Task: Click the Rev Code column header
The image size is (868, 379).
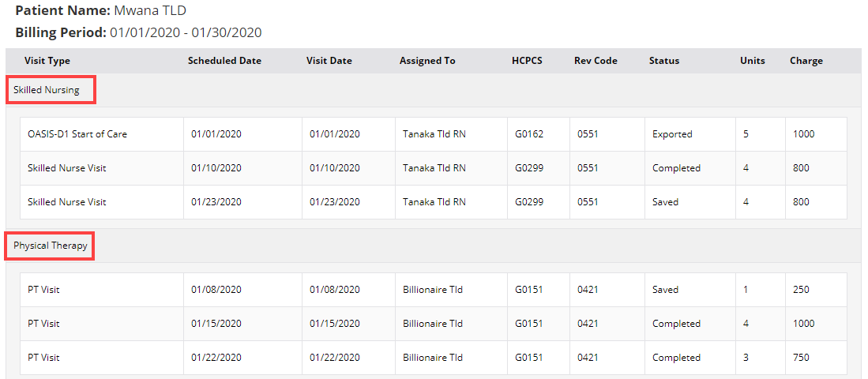Action: coord(596,61)
